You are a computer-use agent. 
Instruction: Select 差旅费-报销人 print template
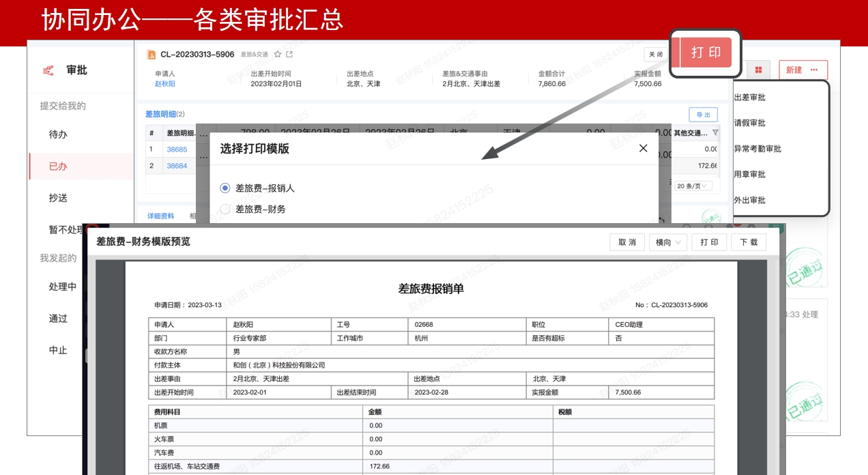click(x=225, y=188)
